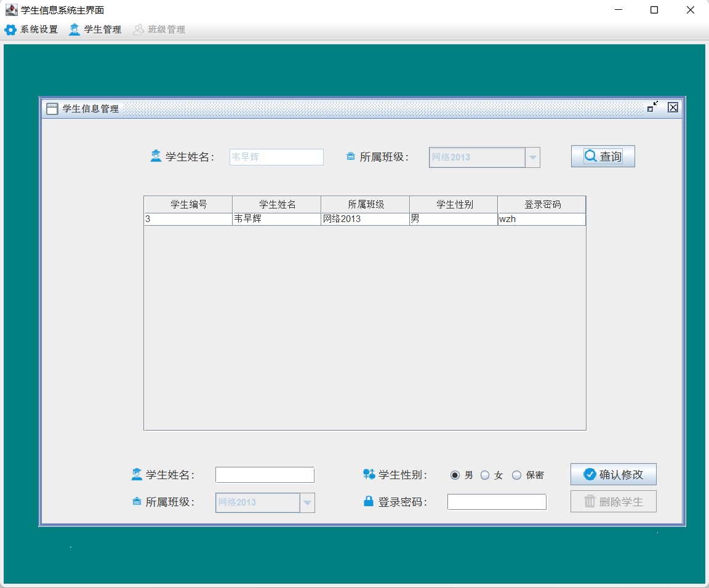Click the gear icon beside 系统设置

10,30
